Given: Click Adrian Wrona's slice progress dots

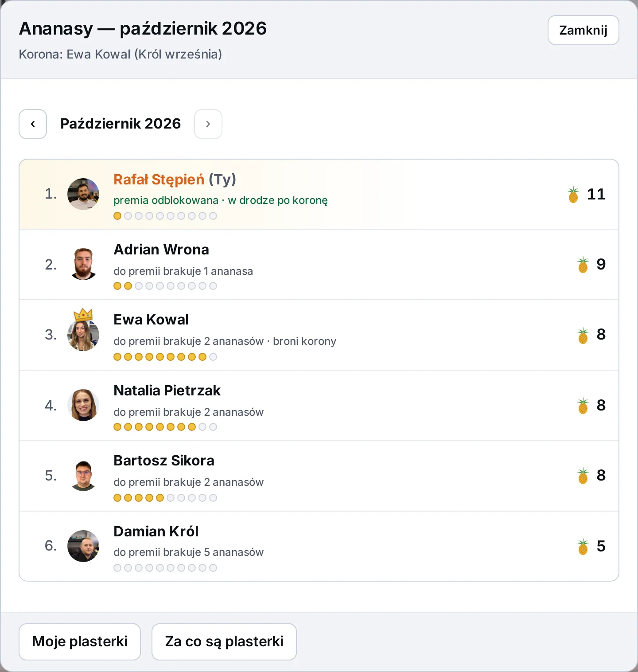Looking at the screenshot, I should pos(165,286).
